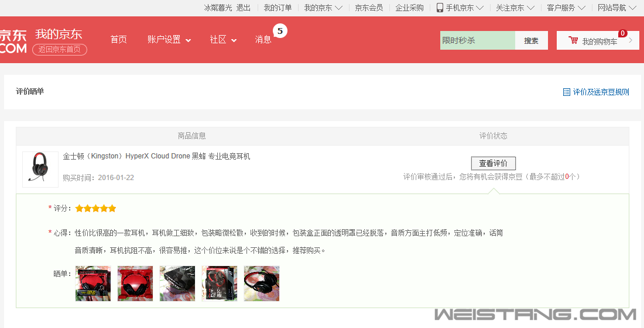Click the 搜索 search button
The image size is (644, 328).
click(531, 40)
